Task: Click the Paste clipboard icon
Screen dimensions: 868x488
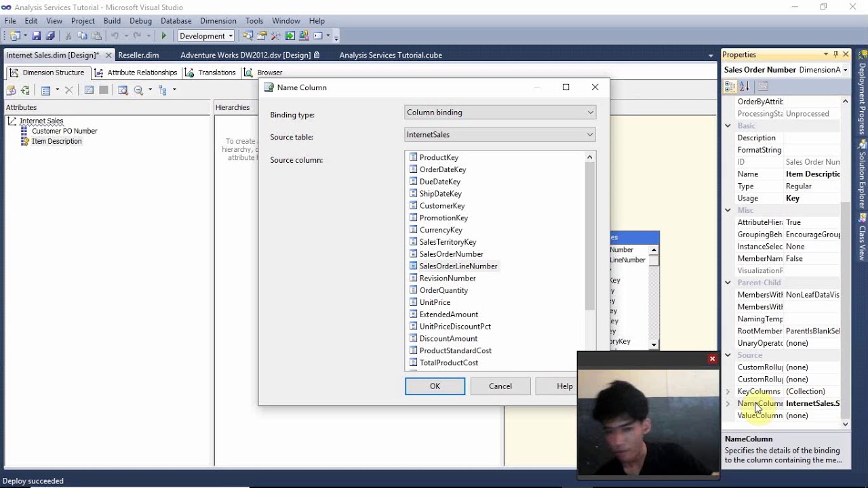Action: coord(96,36)
